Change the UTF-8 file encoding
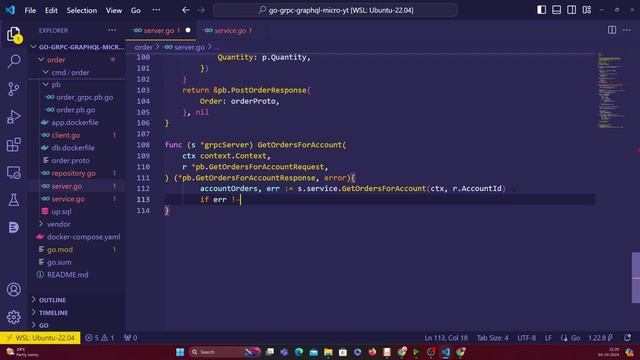This screenshot has height=360, width=640. click(527, 338)
